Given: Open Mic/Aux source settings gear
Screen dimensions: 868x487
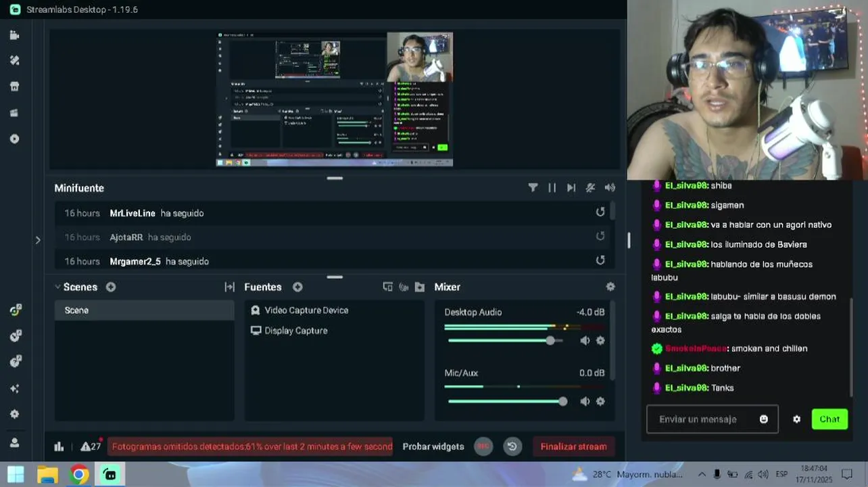Looking at the screenshot, I should click(x=600, y=402).
